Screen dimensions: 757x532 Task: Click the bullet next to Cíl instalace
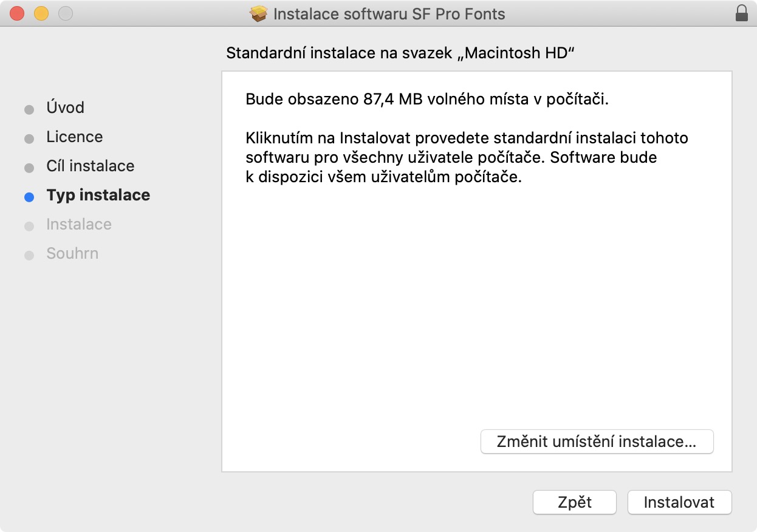[29, 168]
